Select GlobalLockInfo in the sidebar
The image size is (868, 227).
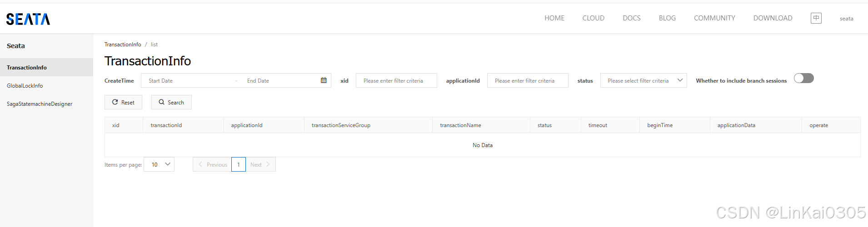click(46, 85)
